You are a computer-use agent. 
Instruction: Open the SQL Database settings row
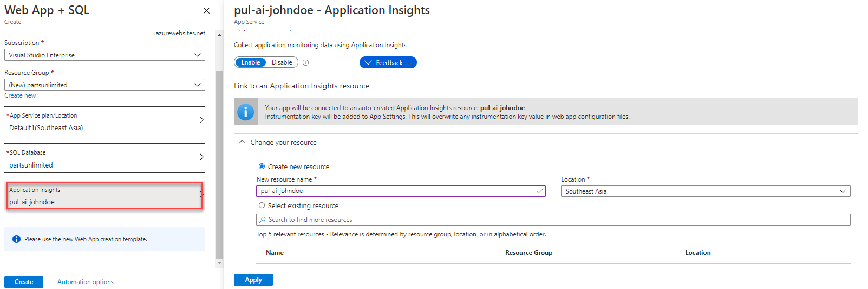[105, 158]
